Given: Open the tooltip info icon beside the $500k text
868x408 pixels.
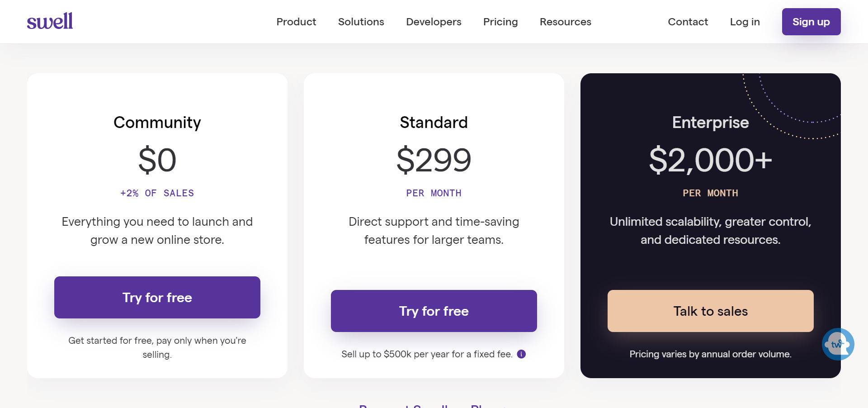Looking at the screenshot, I should coord(521,354).
